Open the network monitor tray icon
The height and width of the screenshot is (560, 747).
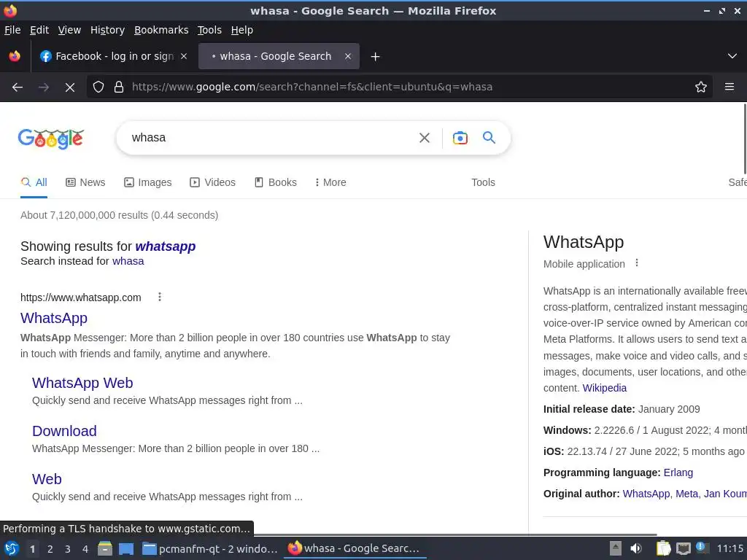click(x=683, y=548)
